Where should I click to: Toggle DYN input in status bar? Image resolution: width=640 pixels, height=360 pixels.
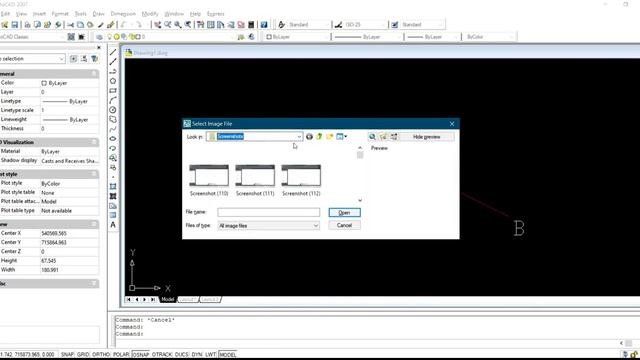click(x=197, y=354)
